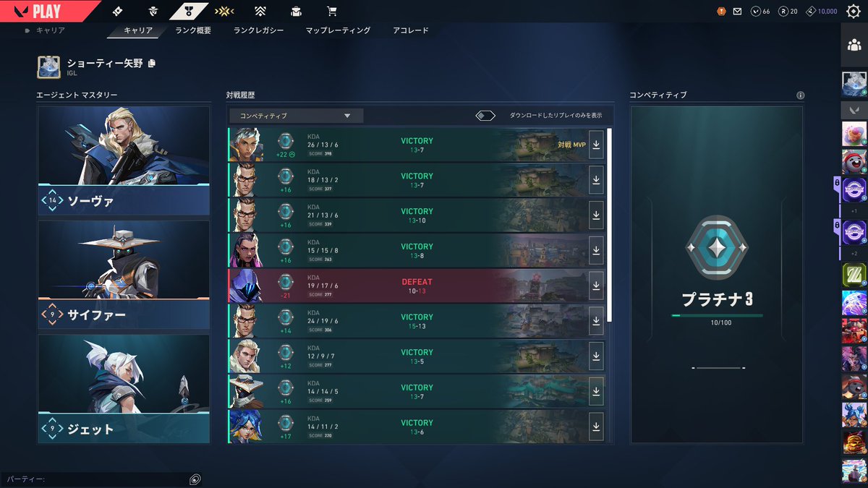Open the ジェット agent mastery card
Image resolution: width=868 pixels, height=488 pixels.
pos(124,389)
